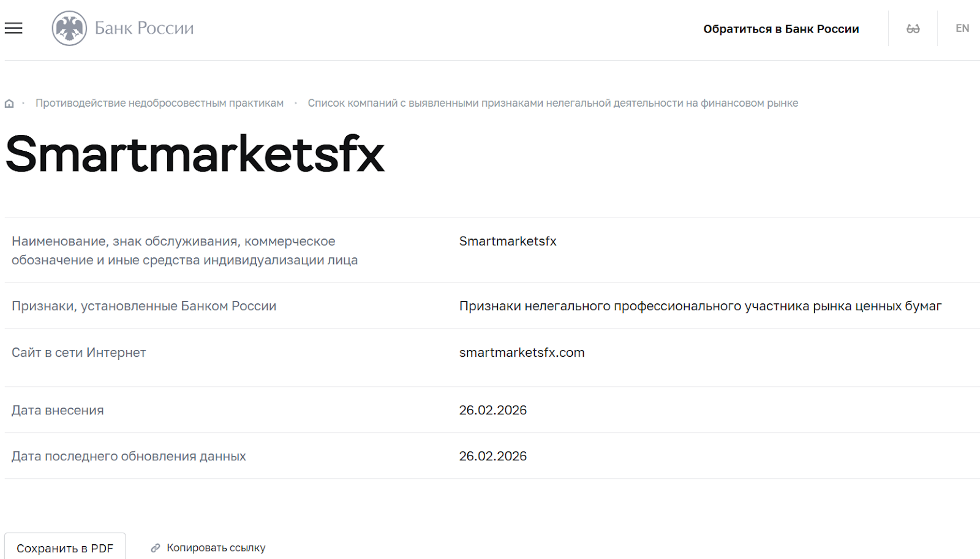
Task: Click Признаки нелегального профессионального участника value
Action: 700,306
